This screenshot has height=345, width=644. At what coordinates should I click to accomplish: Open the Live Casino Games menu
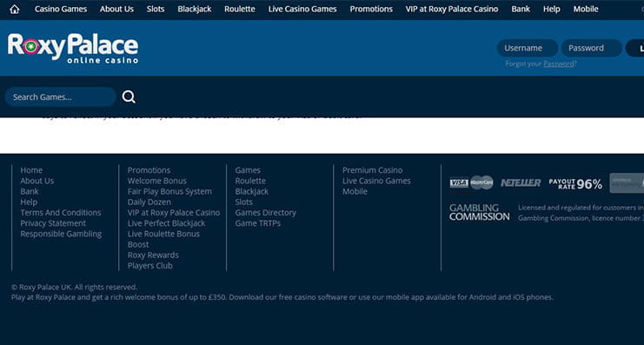(x=302, y=9)
